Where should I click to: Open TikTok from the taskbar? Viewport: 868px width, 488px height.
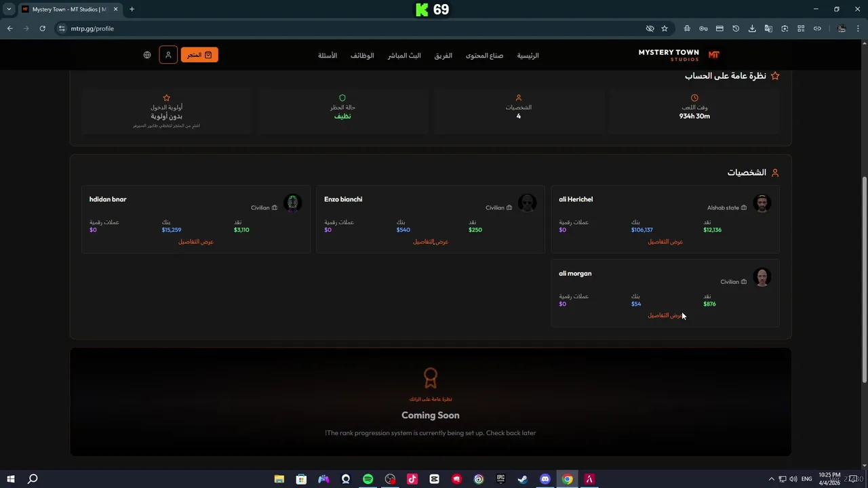pos(412,479)
